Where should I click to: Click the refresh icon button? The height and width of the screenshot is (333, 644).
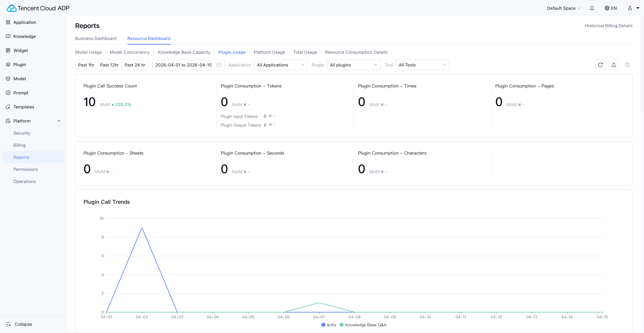600,65
